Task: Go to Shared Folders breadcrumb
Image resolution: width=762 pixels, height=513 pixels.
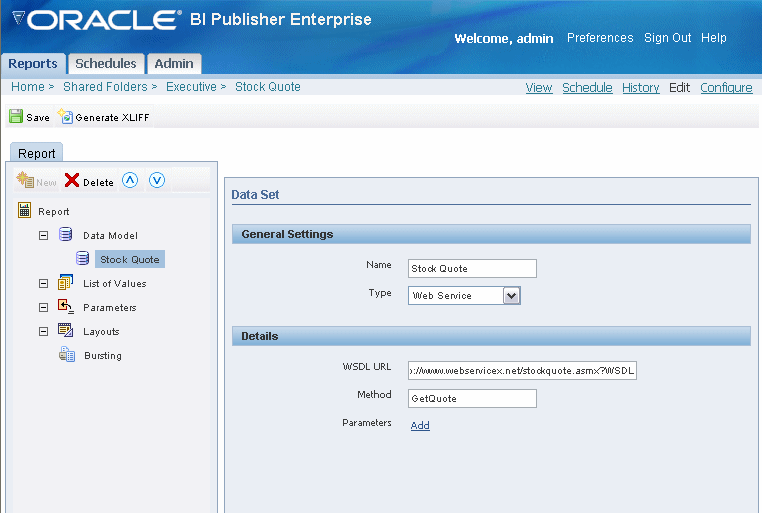Action: [105, 86]
